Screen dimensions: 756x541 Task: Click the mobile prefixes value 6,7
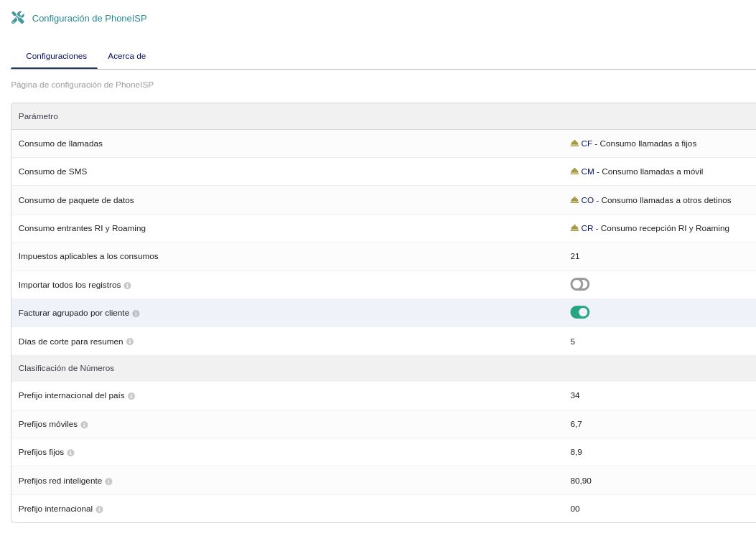coord(576,424)
